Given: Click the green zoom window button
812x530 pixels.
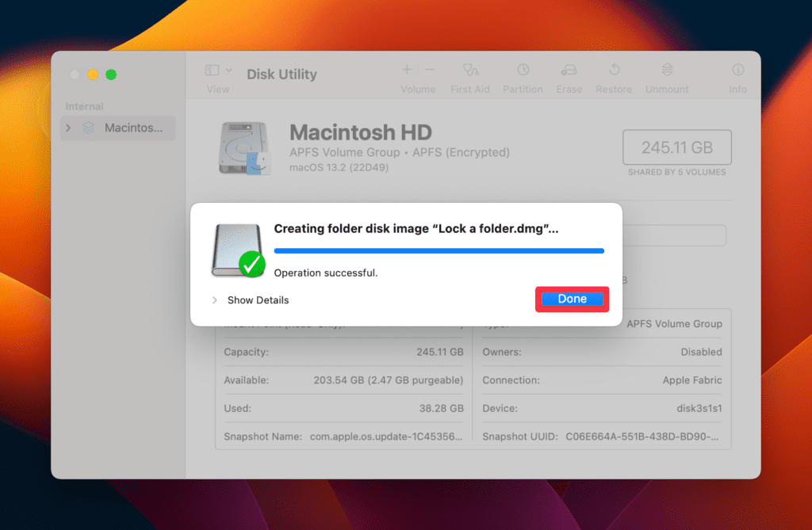Looking at the screenshot, I should (x=111, y=74).
